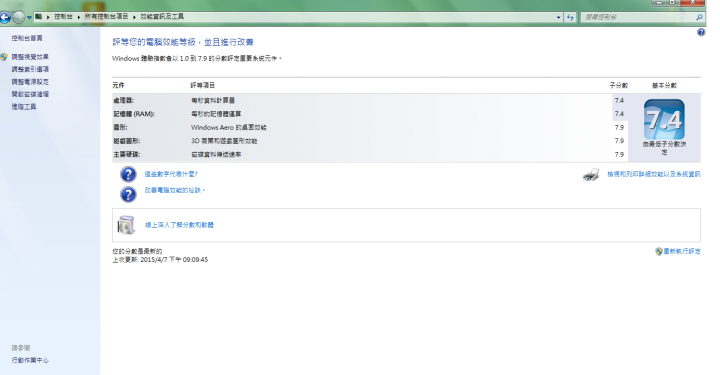The height and width of the screenshot is (375, 720).
Task: Open 檢視和列印詳細效能以及系統資訊 link
Action: tap(654, 174)
